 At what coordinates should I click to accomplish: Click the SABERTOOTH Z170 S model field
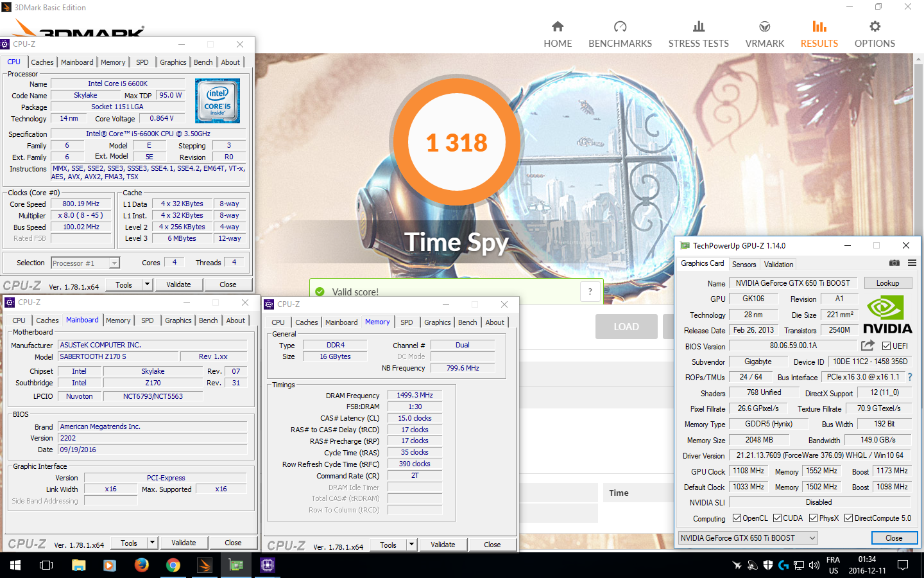coord(118,356)
